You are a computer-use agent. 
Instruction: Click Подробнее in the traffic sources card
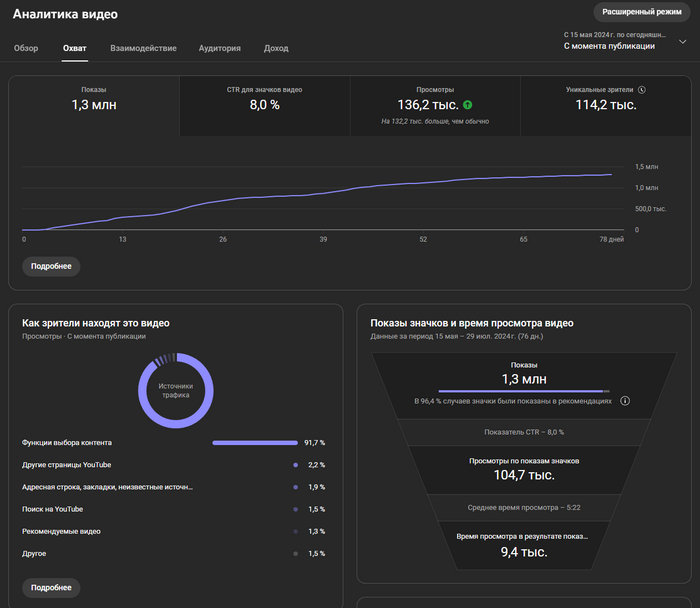coord(51,587)
